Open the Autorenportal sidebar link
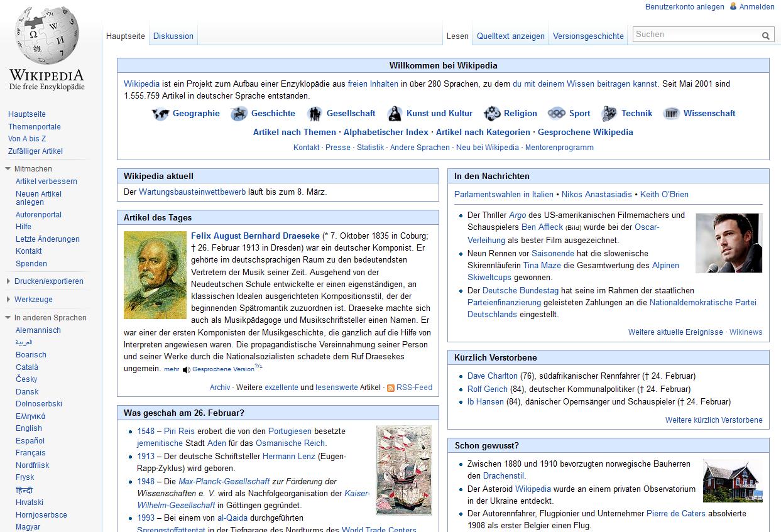 coord(38,215)
